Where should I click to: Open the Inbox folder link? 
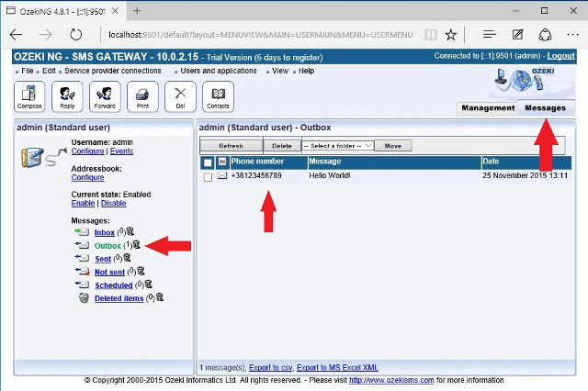[x=104, y=232]
